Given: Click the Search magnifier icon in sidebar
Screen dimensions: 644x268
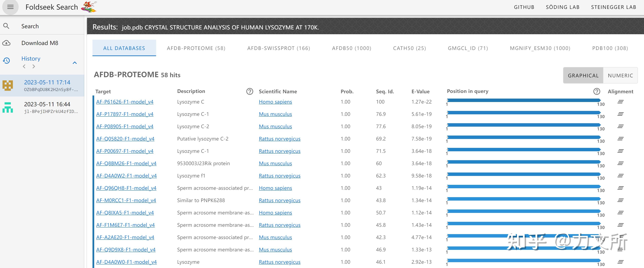Looking at the screenshot, I should (x=6, y=26).
